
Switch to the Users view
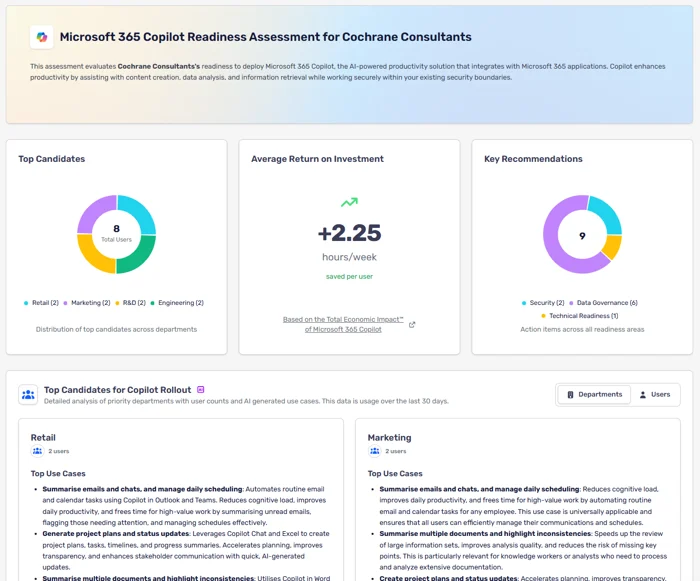point(655,394)
